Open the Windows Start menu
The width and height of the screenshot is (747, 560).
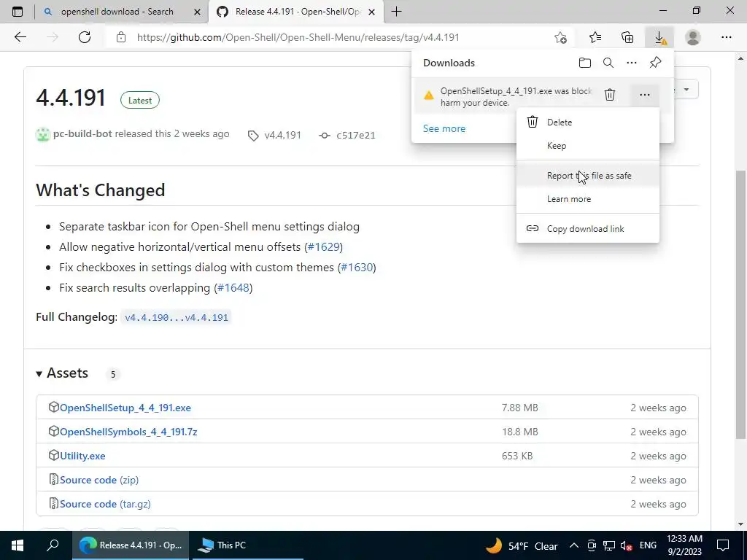pyautogui.click(x=18, y=545)
